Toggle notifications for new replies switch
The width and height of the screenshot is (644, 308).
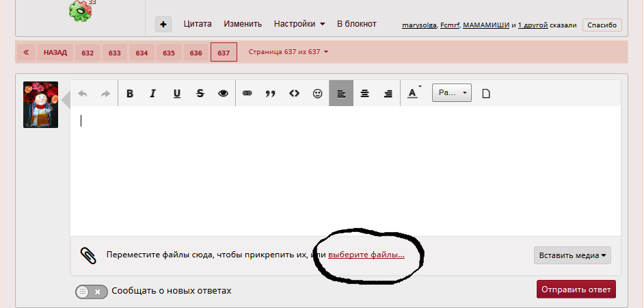click(92, 291)
